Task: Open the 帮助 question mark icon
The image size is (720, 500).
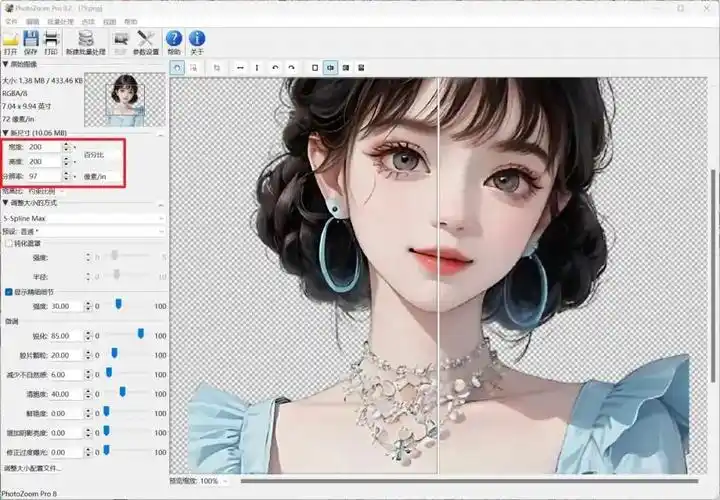Action: pos(174,40)
